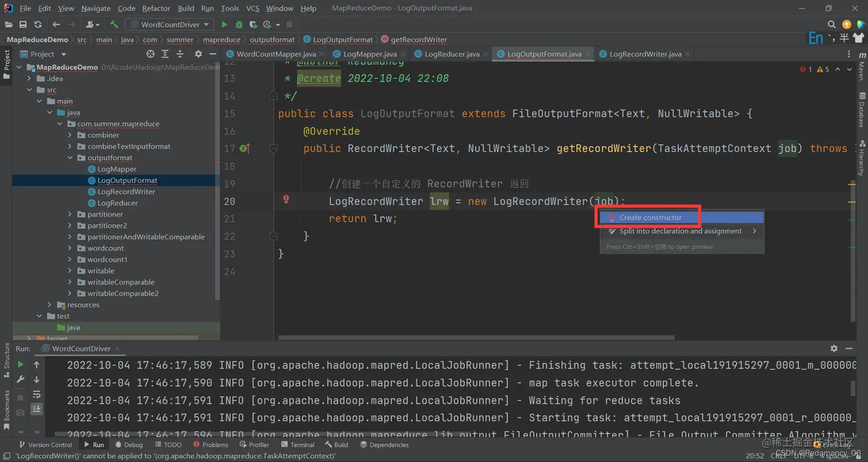Click the Reload from disk sync icon

pyautogui.click(x=38, y=25)
